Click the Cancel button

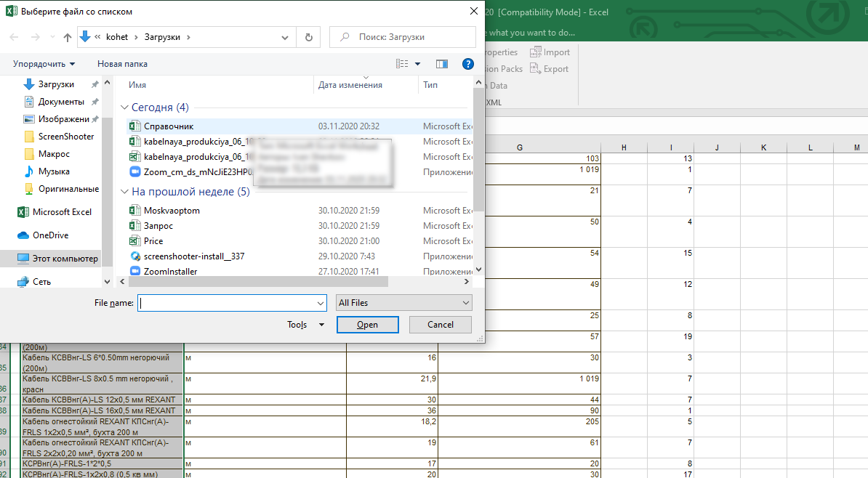441,325
